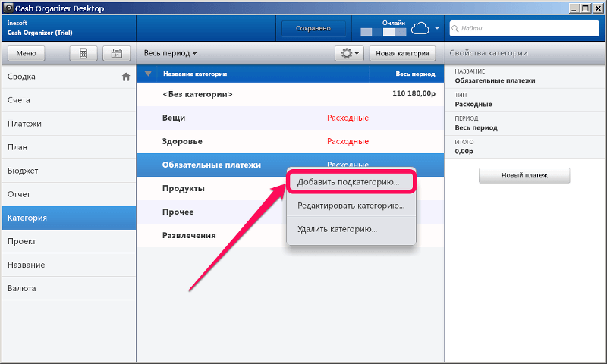Click the Обязательные платежи name in properties
The image size is (607, 364).
coord(495,80)
